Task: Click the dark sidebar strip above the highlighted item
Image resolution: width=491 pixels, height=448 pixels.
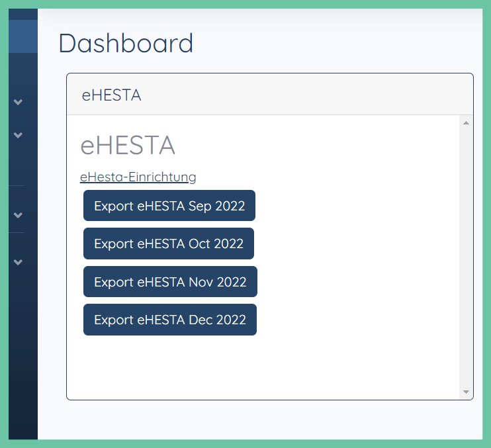Action: [23, 15]
